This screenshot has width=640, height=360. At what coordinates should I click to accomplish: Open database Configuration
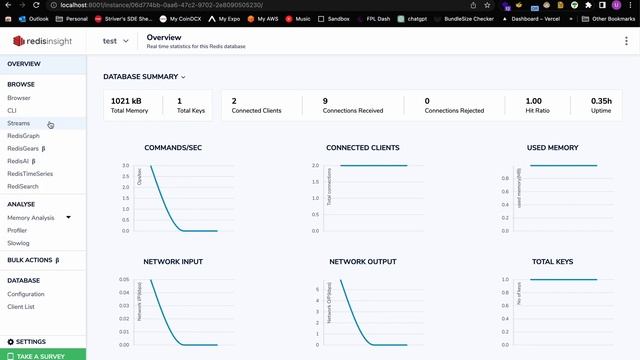(x=26, y=294)
